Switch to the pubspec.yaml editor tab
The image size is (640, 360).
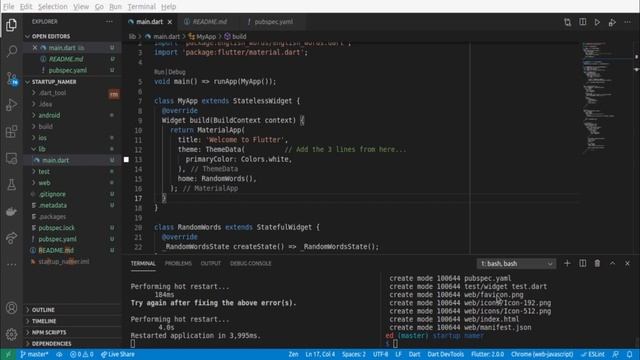[x=273, y=22]
